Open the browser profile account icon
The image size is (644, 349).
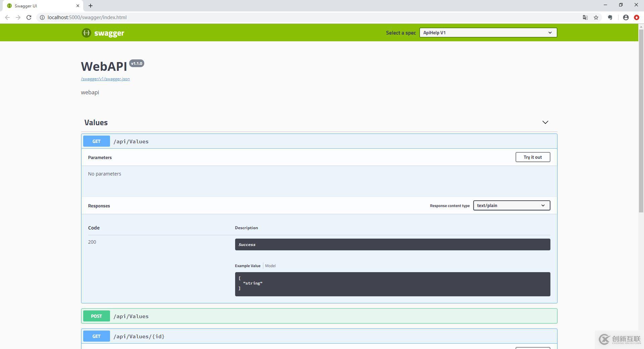626,17
